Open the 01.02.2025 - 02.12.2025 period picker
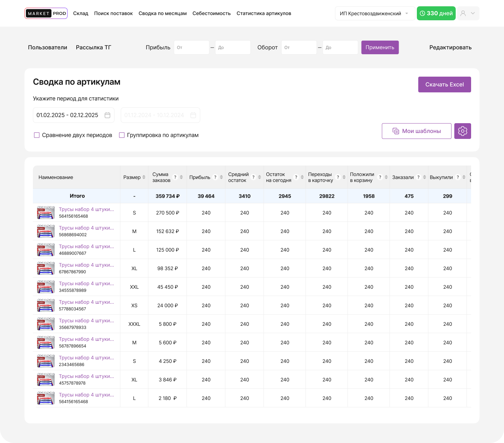This screenshot has height=443, width=504. tap(68, 115)
